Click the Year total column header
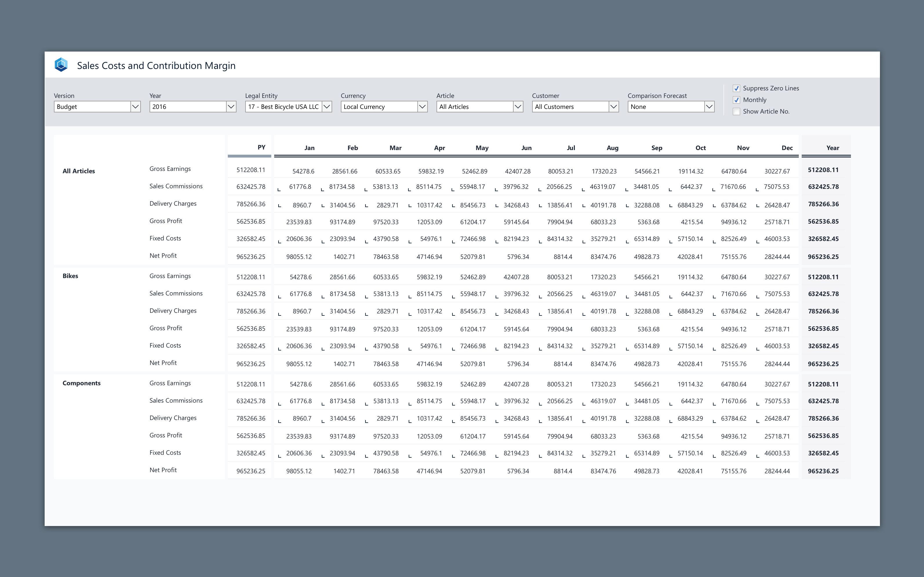The height and width of the screenshot is (577, 924). click(x=832, y=148)
